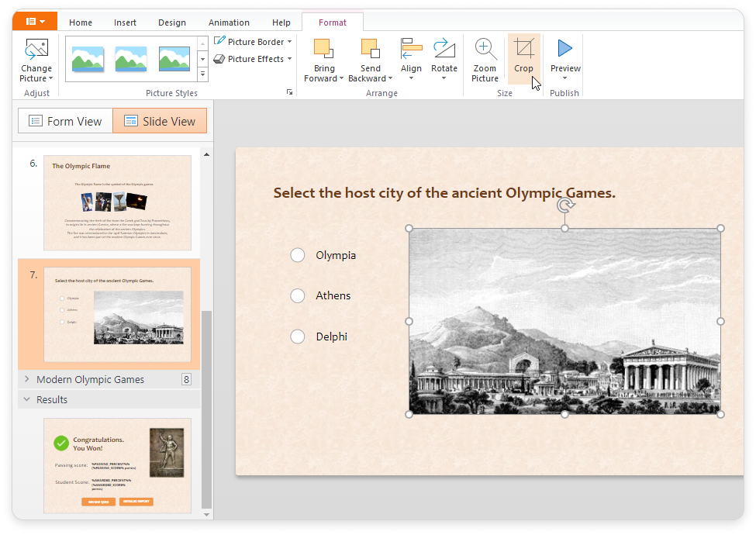Switch to Slide View
The height and width of the screenshot is (535, 756).
point(160,121)
